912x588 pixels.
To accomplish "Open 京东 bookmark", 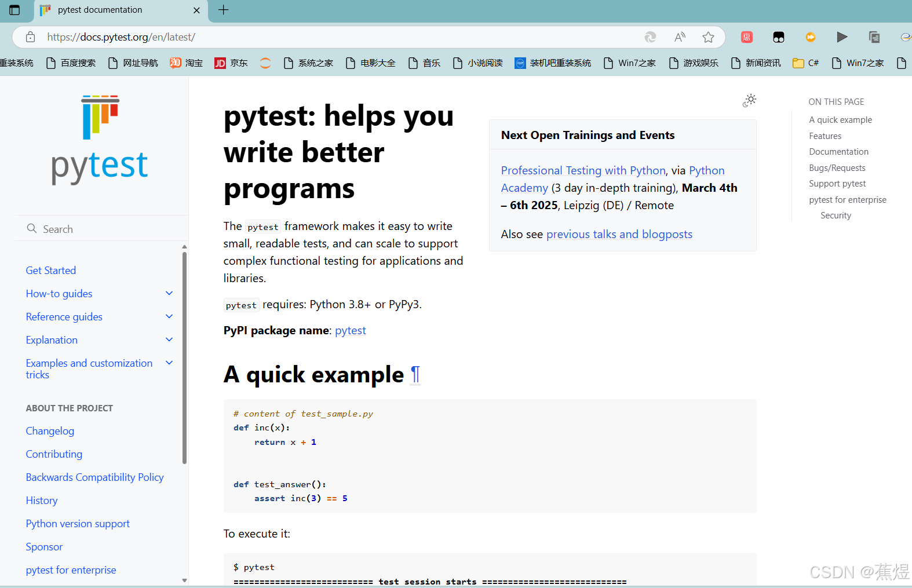I will [x=231, y=63].
